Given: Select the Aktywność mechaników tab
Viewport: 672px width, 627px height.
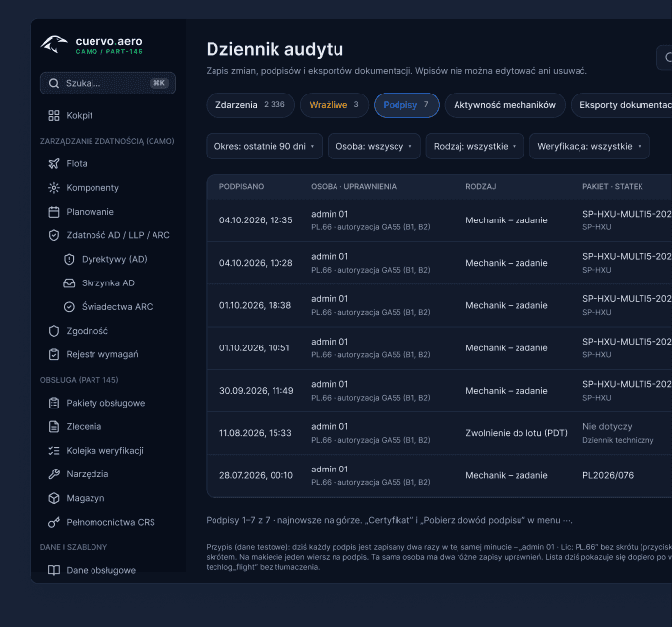Looking at the screenshot, I should pyautogui.click(x=505, y=105).
